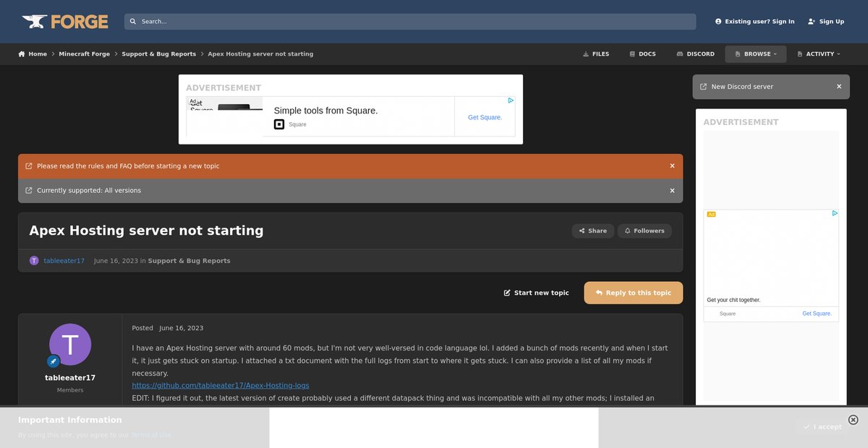The width and height of the screenshot is (868, 448).
Task: Click the Get Square. ad link at the top
Action: (x=485, y=117)
